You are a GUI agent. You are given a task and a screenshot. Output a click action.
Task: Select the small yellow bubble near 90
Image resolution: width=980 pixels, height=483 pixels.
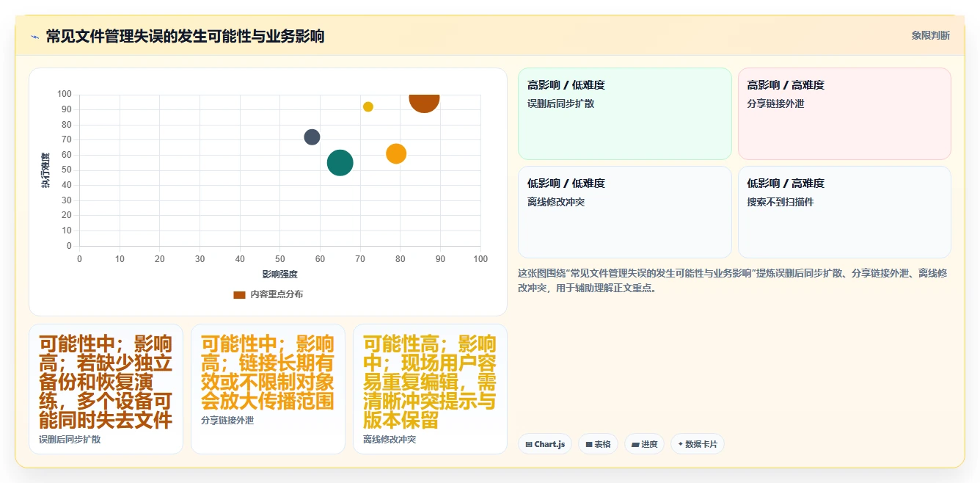368,106
